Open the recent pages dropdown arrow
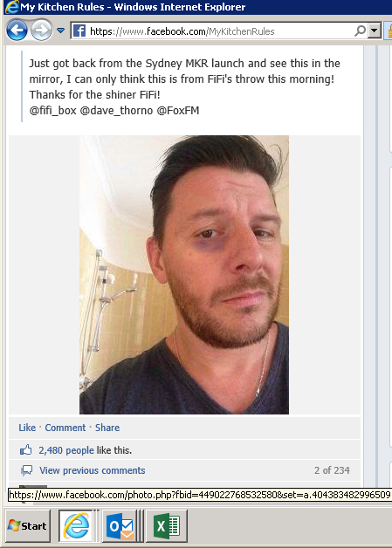This screenshot has width=392, height=548. click(60, 31)
